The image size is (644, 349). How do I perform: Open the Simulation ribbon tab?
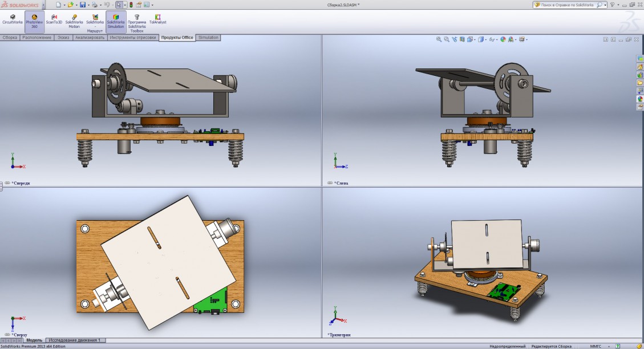(208, 38)
